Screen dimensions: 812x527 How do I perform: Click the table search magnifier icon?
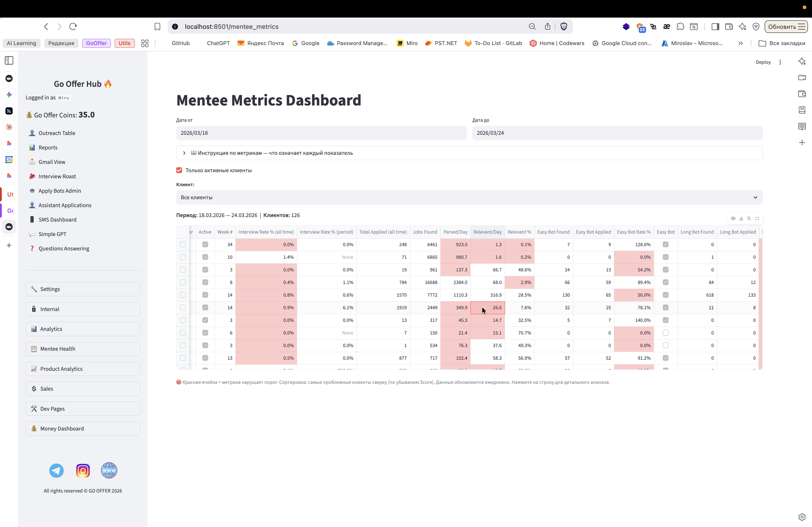click(749, 218)
